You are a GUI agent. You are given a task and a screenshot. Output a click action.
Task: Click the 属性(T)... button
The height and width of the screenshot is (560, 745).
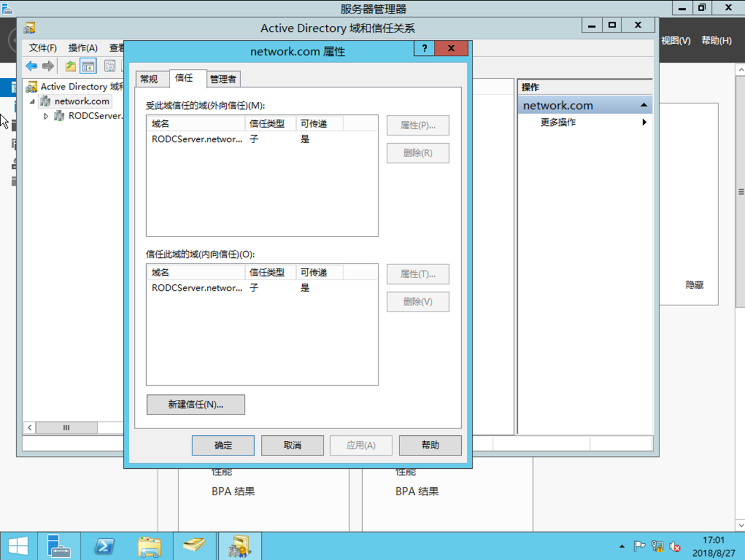click(x=418, y=274)
